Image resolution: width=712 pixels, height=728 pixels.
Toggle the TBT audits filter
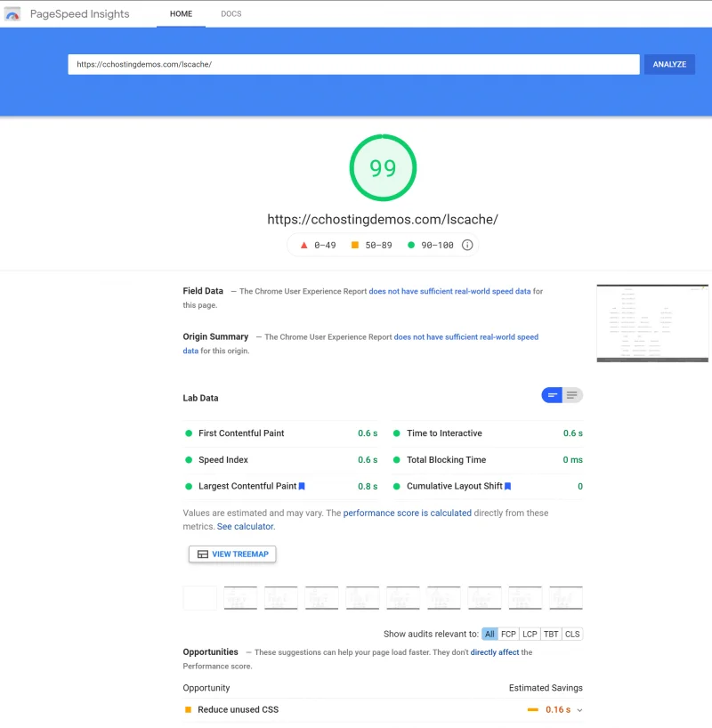click(x=550, y=634)
